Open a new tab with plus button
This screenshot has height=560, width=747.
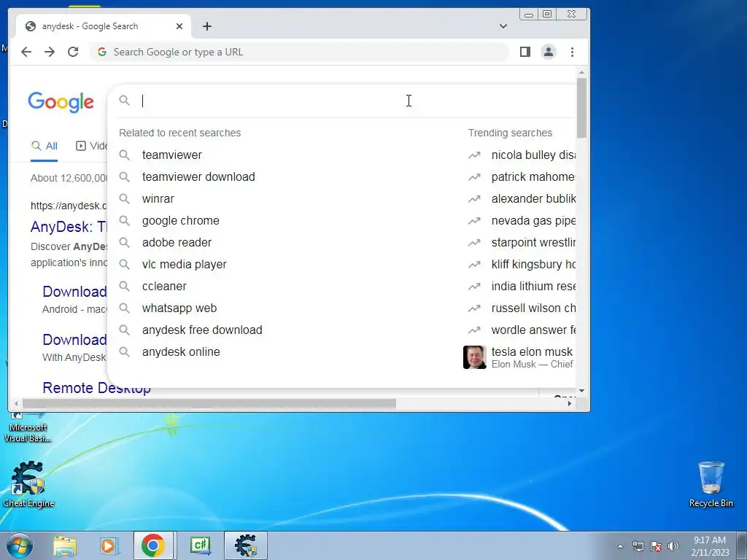(206, 26)
